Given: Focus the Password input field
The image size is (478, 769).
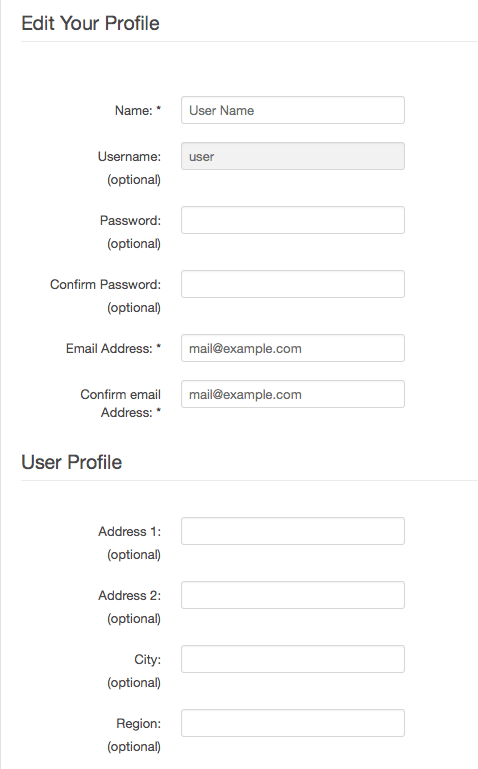Looking at the screenshot, I should point(293,220).
